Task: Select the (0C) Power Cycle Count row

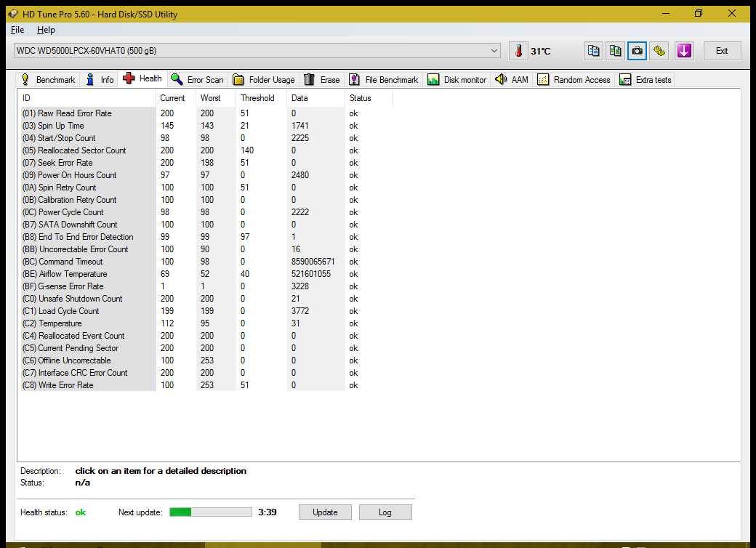Action: (x=206, y=212)
